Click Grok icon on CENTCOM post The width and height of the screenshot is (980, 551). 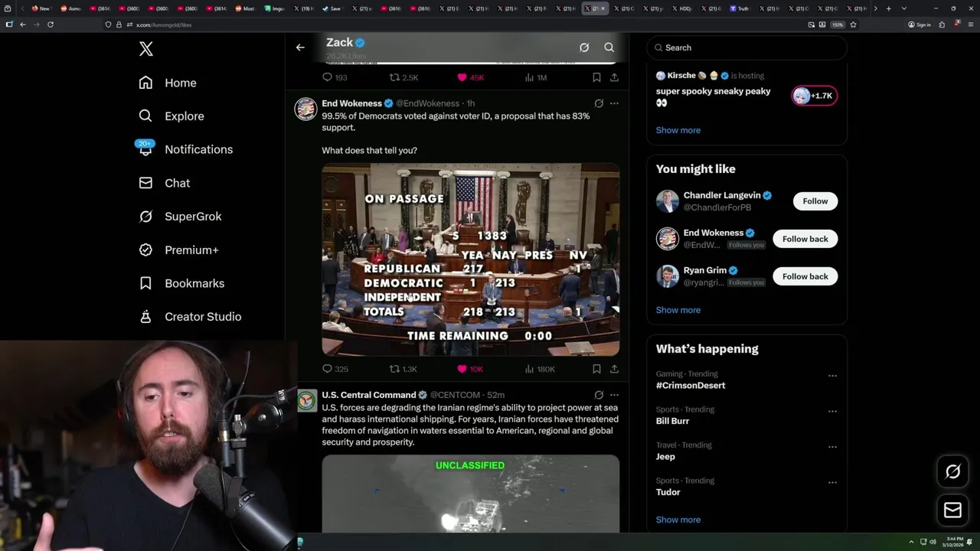tap(599, 395)
